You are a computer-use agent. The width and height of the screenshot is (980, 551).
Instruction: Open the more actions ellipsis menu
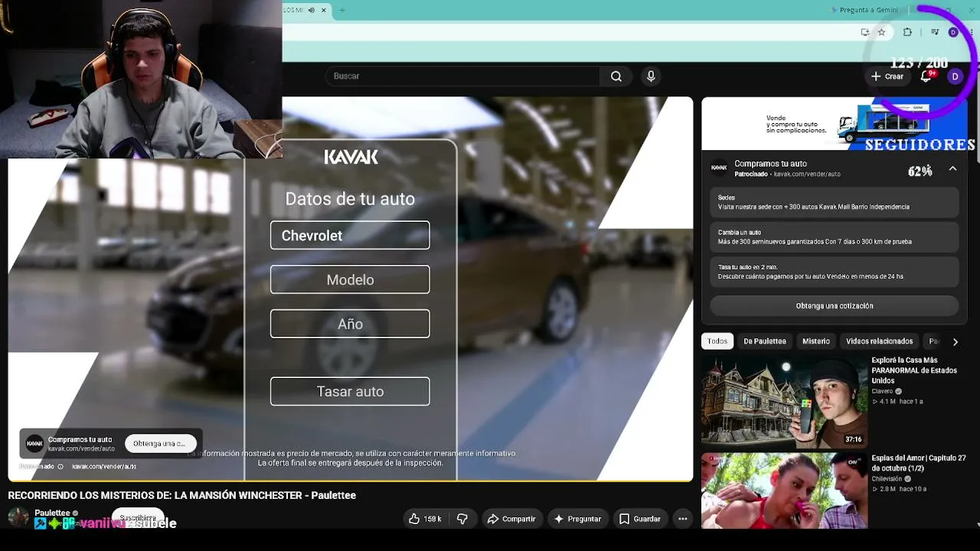(682, 519)
